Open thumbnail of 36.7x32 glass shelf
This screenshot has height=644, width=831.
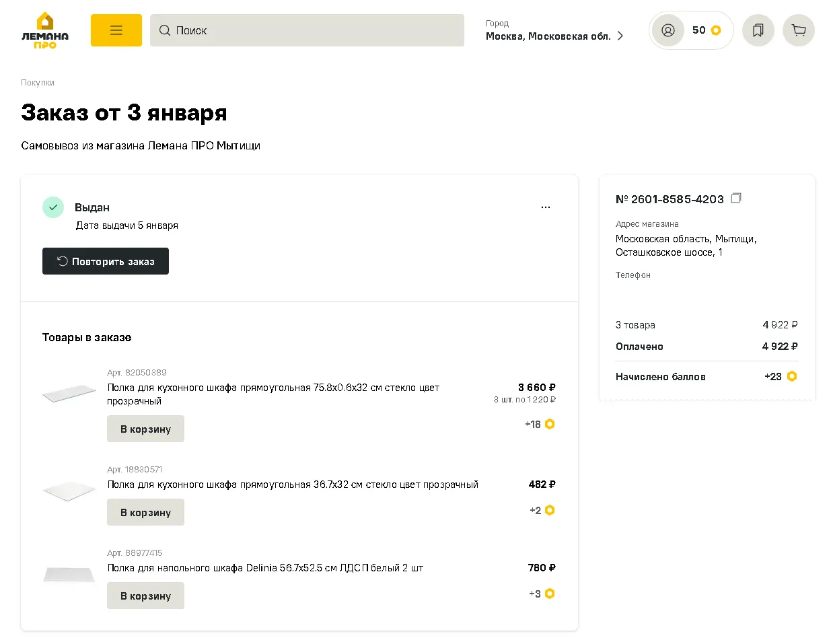[69, 491]
